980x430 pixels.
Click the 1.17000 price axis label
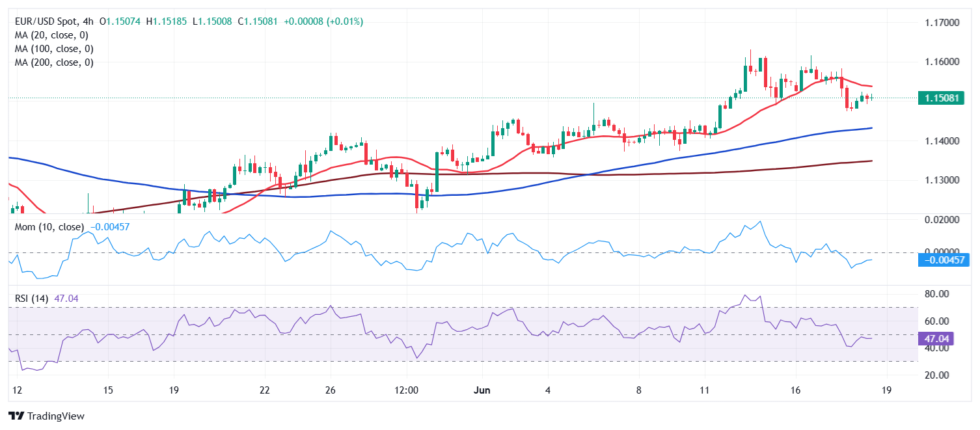tap(942, 23)
